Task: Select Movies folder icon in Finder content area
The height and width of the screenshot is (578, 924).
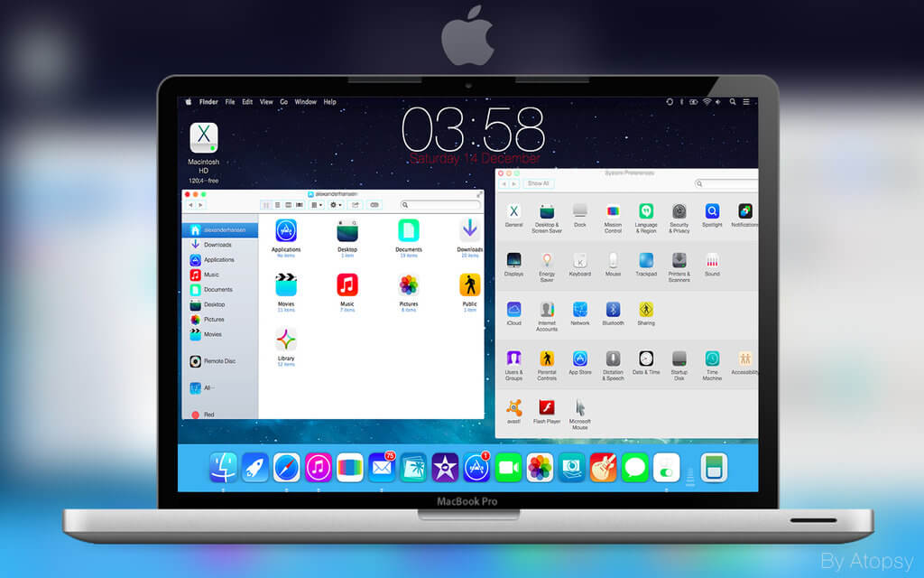Action: pyautogui.click(x=286, y=284)
